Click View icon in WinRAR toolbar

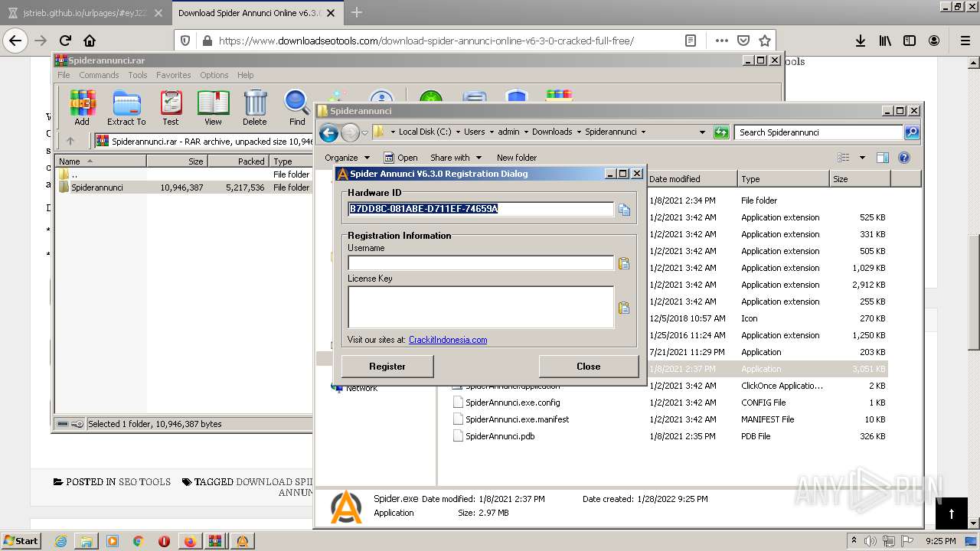[213, 108]
